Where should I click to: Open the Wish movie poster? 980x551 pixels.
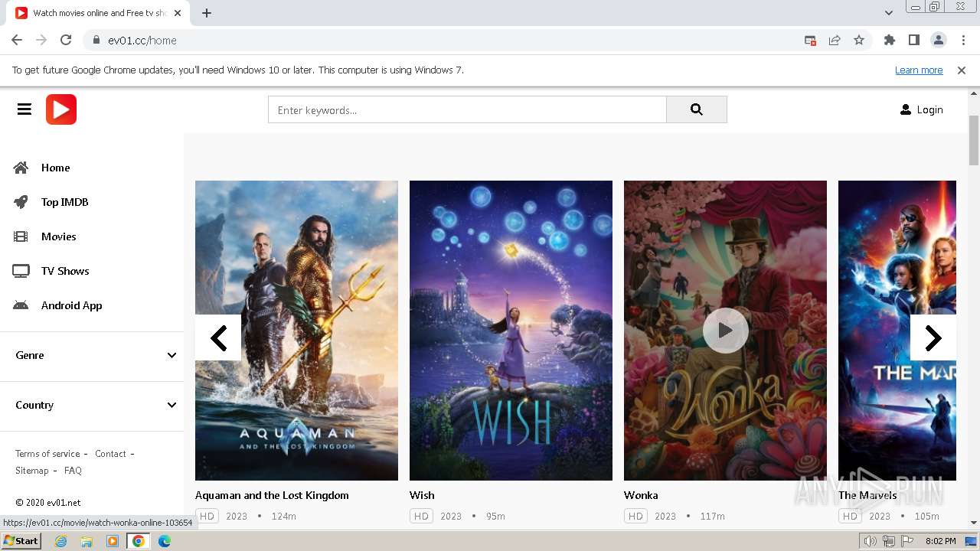pyautogui.click(x=511, y=331)
